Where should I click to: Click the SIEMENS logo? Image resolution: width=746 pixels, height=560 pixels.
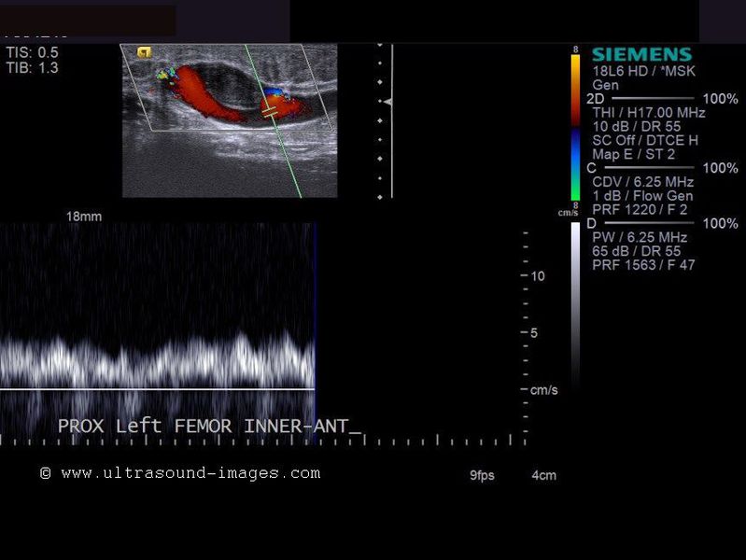pyautogui.click(x=641, y=55)
